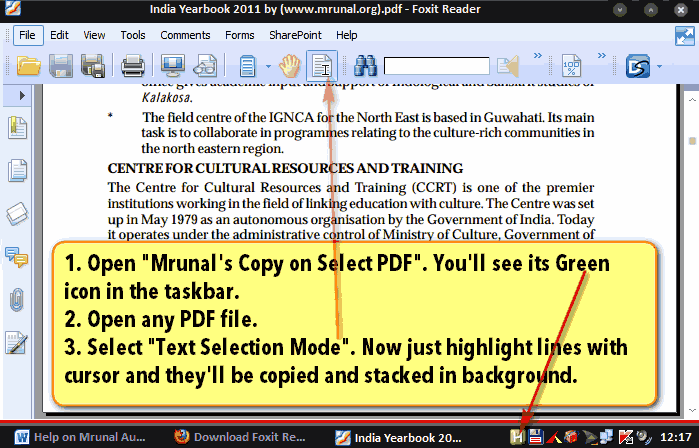Click the Save As icon with multiple disks
The image size is (699, 448).
93,66
